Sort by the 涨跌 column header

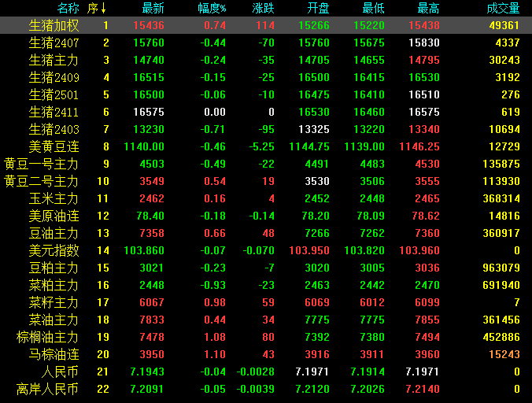point(264,8)
